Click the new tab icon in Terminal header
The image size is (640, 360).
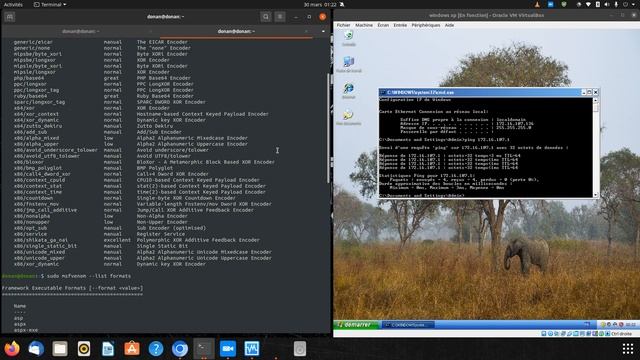pos(10,17)
